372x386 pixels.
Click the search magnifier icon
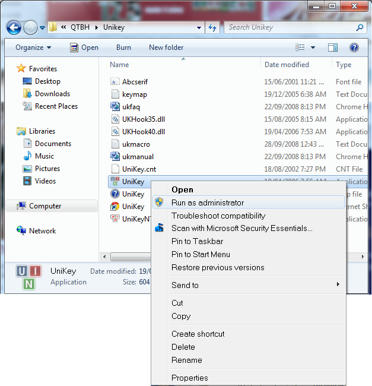tap(360, 28)
